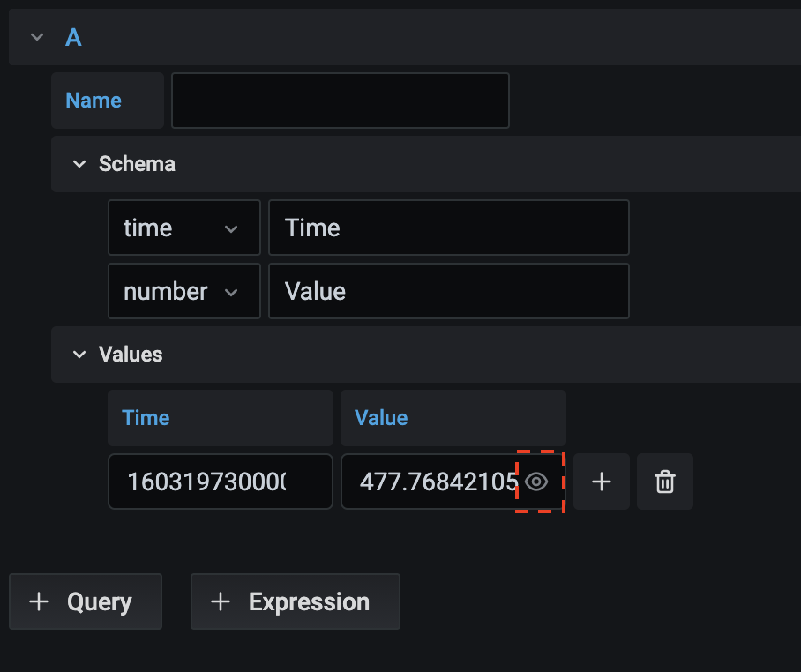Select the query named A

click(71, 37)
